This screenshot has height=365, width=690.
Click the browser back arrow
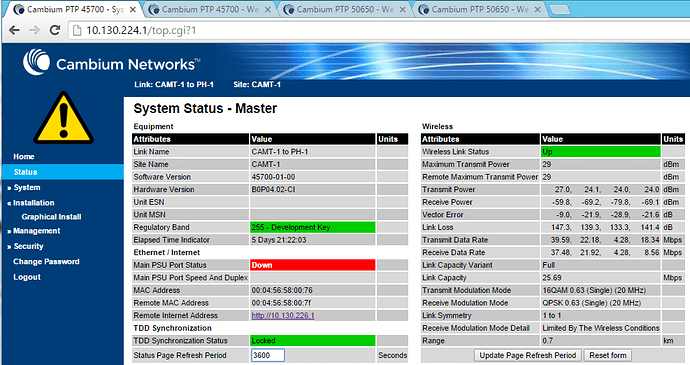(x=15, y=30)
